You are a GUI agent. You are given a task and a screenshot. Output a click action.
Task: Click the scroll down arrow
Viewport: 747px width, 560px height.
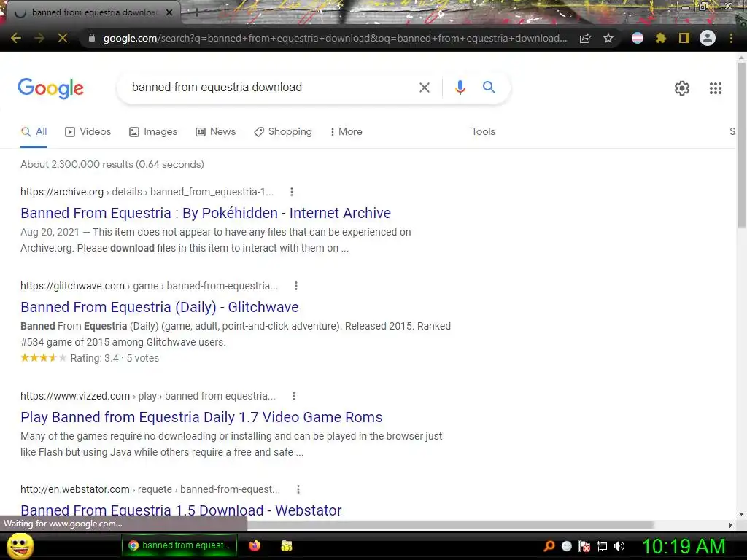(x=741, y=514)
